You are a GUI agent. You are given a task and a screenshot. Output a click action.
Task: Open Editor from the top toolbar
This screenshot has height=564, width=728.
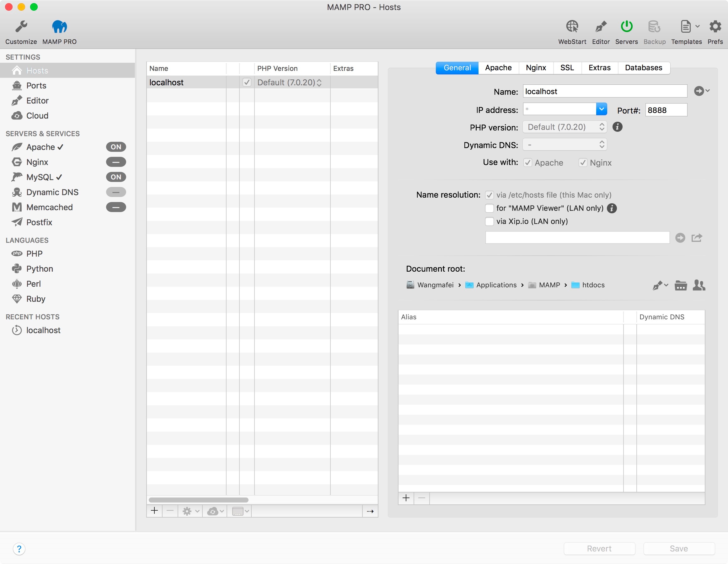pyautogui.click(x=601, y=27)
